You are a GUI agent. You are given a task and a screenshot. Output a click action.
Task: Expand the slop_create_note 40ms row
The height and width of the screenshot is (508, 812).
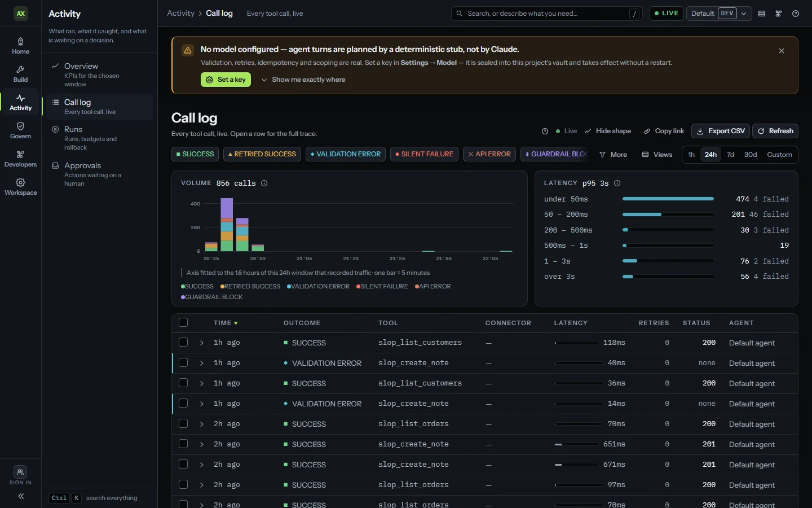(x=201, y=364)
